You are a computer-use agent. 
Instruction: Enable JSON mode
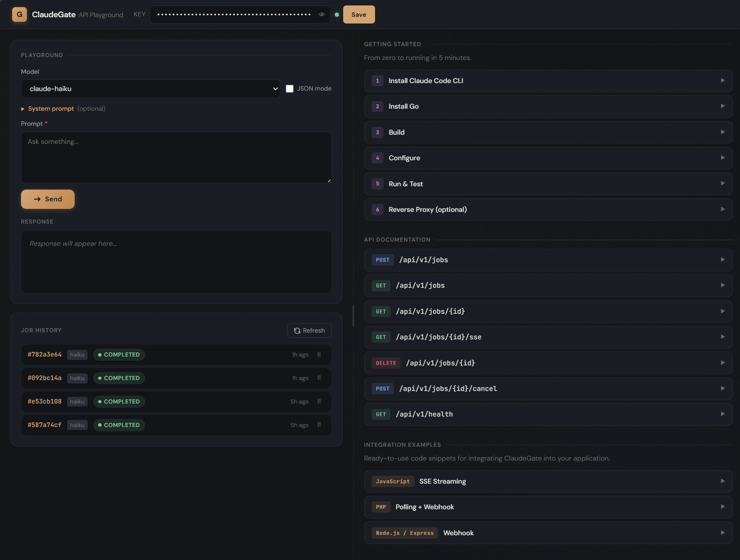[x=289, y=89]
